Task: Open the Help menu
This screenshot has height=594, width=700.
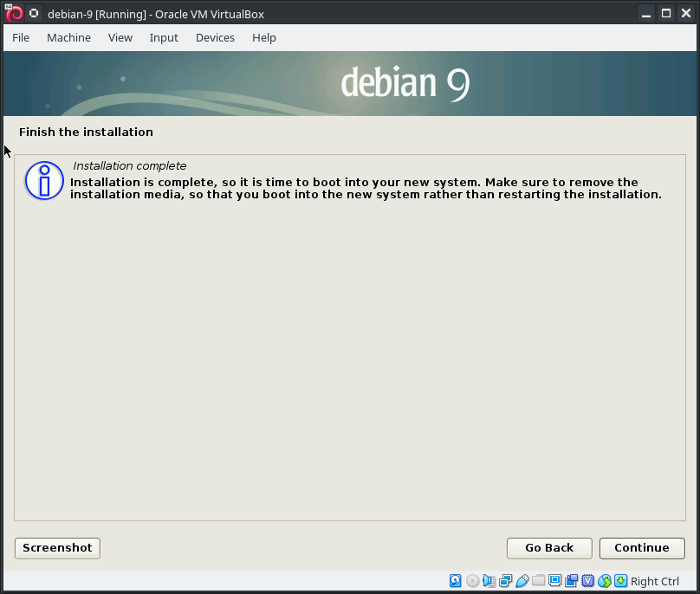Action: [x=263, y=37]
